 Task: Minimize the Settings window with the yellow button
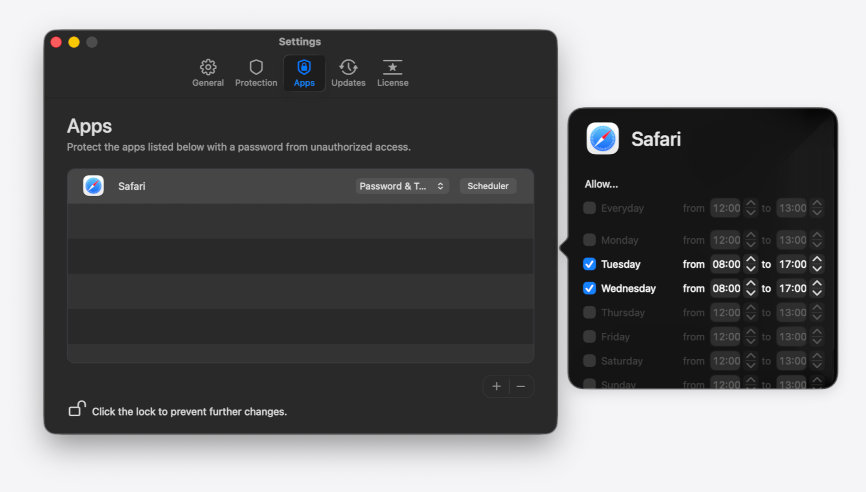(74, 42)
